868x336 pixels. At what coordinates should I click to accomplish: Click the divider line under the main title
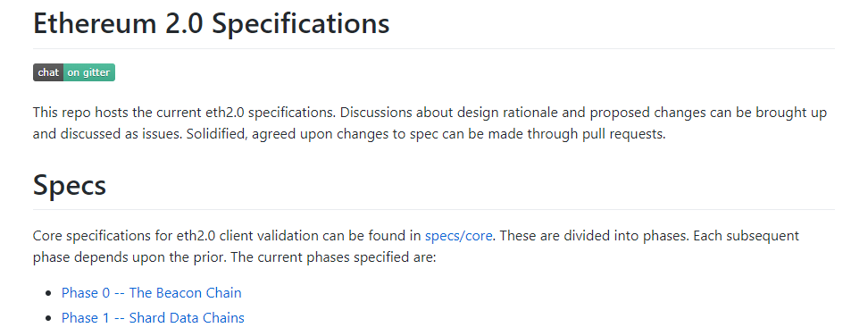click(x=434, y=49)
